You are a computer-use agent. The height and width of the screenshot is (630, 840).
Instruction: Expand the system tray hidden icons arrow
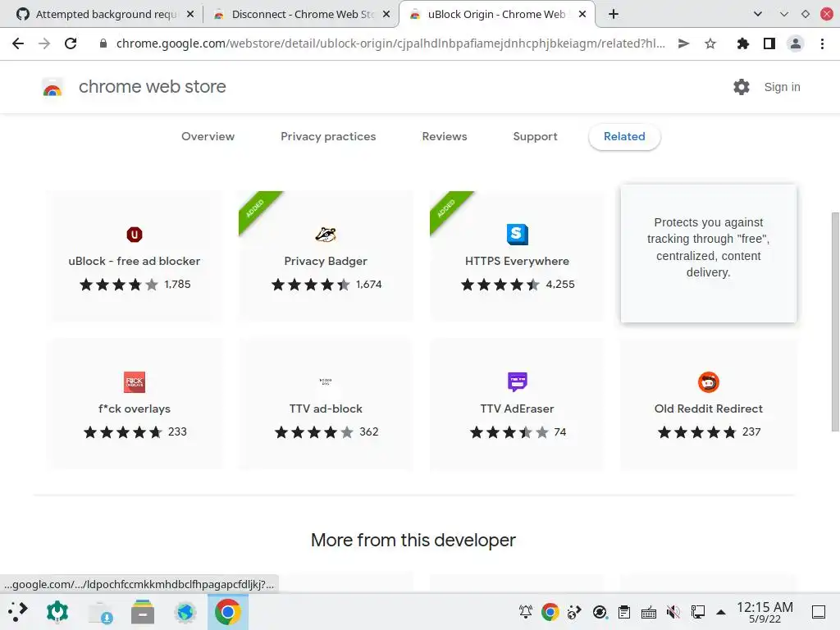coord(721,612)
